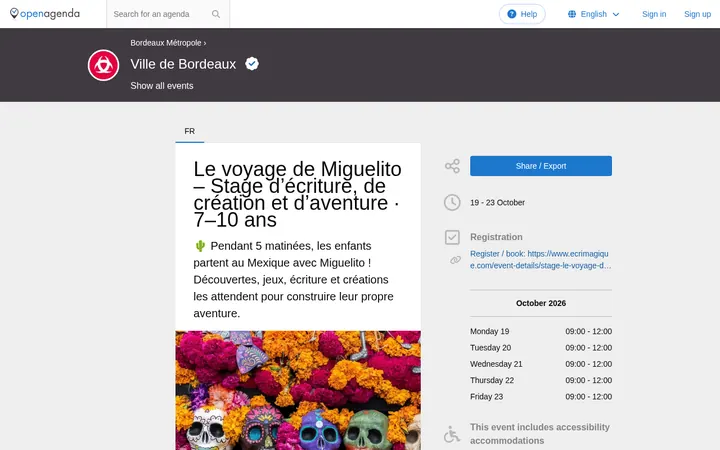Click the verified badge icon

coord(252,63)
